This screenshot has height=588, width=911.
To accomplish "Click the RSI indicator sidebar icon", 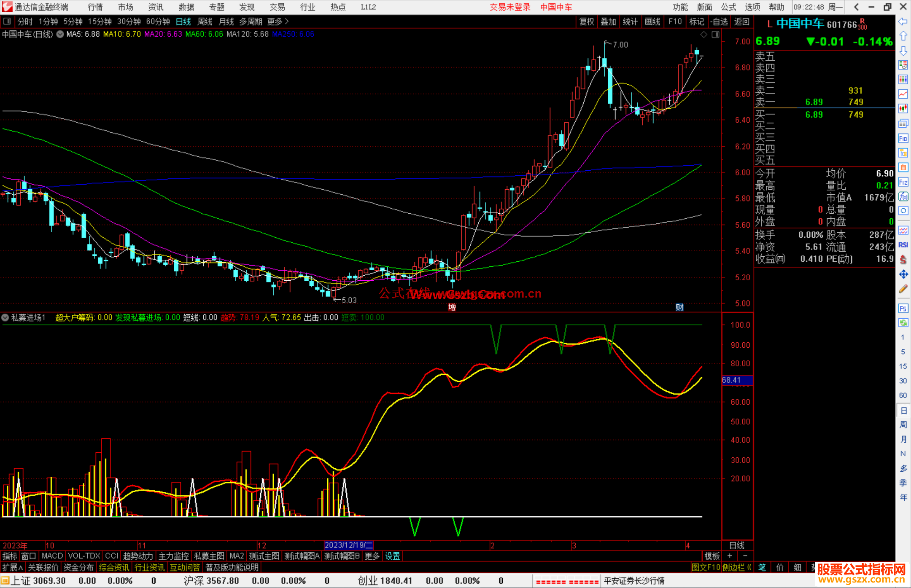I will (903, 245).
